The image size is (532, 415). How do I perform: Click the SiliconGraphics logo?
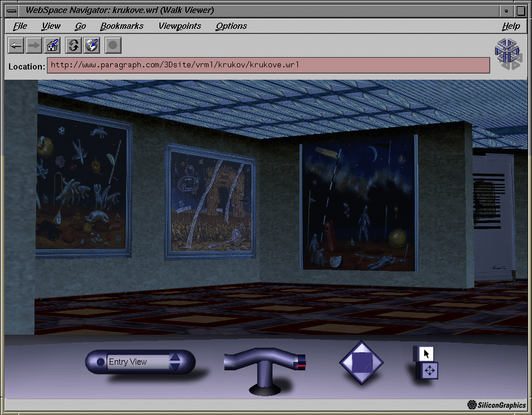pyautogui.click(x=496, y=405)
